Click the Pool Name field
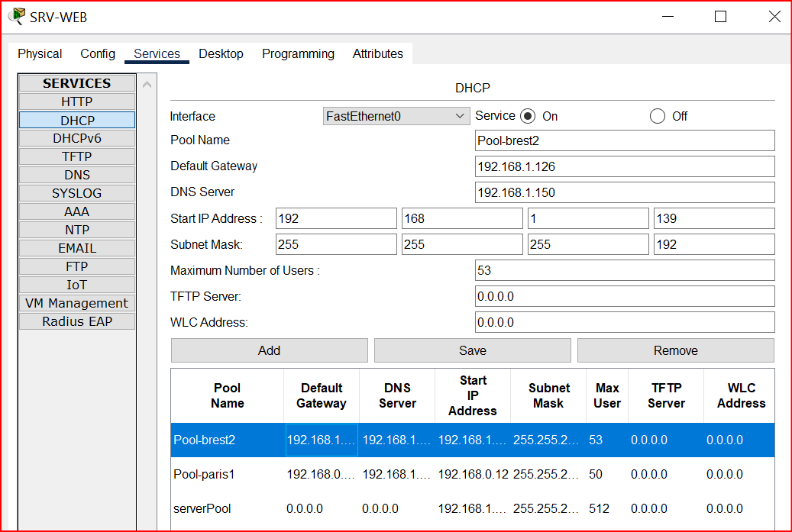Image resolution: width=792 pixels, height=532 pixels. (x=625, y=140)
